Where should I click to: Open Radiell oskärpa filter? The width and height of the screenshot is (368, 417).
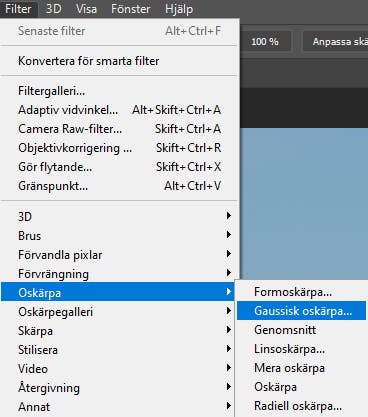(x=301, y=406)
